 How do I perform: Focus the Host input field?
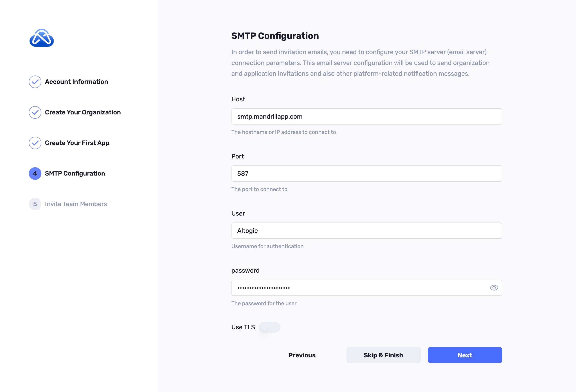click(367, 116)
